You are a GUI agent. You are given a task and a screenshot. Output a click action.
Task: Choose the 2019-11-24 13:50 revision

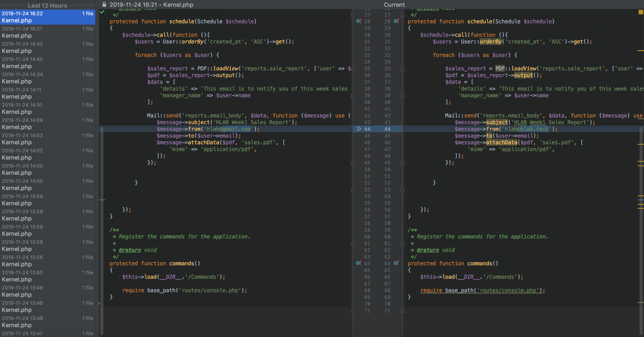click(x=48, y=276)
